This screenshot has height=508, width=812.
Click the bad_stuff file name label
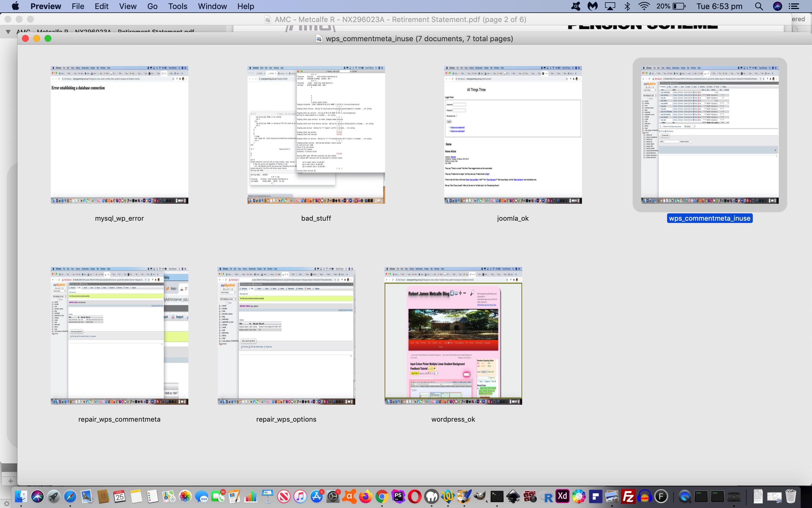(x=316, y=218)
